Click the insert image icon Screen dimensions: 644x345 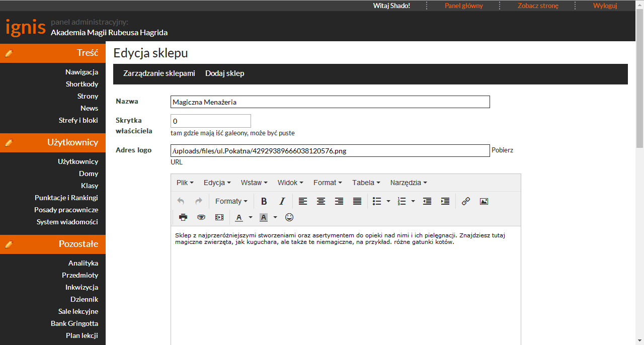tap(484, 201)
